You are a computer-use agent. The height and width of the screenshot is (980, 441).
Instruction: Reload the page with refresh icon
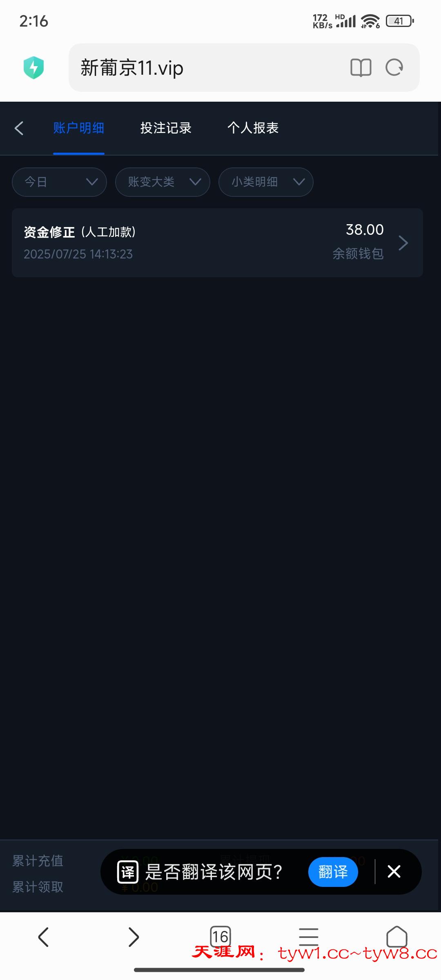pos(394,67)
